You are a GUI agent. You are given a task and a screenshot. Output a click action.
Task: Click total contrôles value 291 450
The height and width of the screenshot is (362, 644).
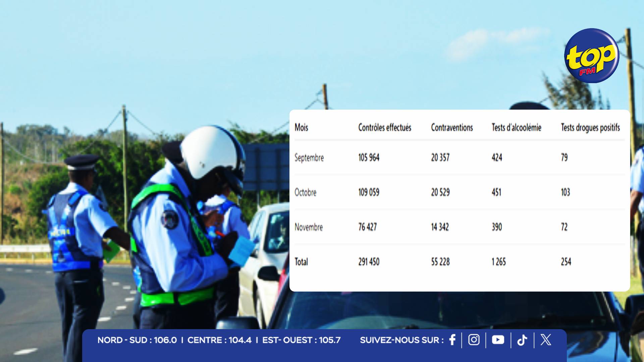pos(369,262)
